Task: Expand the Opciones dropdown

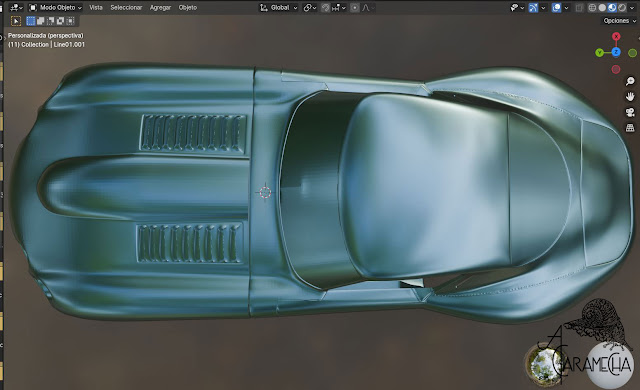Action: [620, 21]
